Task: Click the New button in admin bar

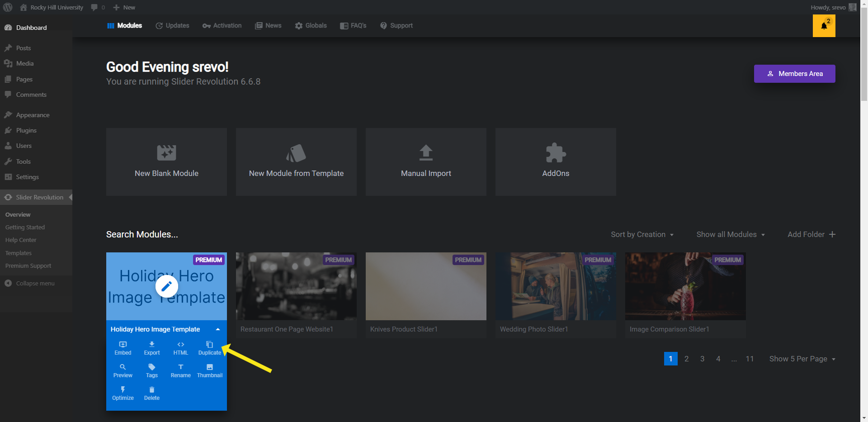Action: click(x=124, y=7)
